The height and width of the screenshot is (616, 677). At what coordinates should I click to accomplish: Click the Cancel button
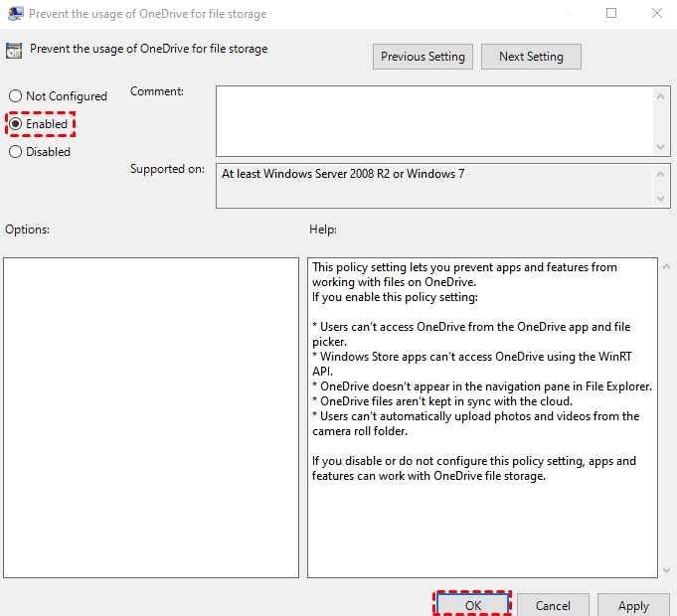553,605
